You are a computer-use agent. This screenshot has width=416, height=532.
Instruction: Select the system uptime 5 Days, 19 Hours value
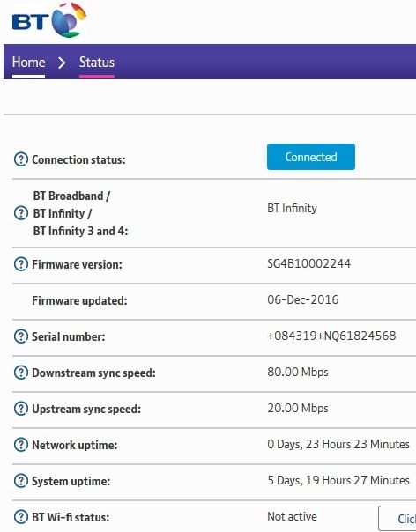[x=338, y=480]
